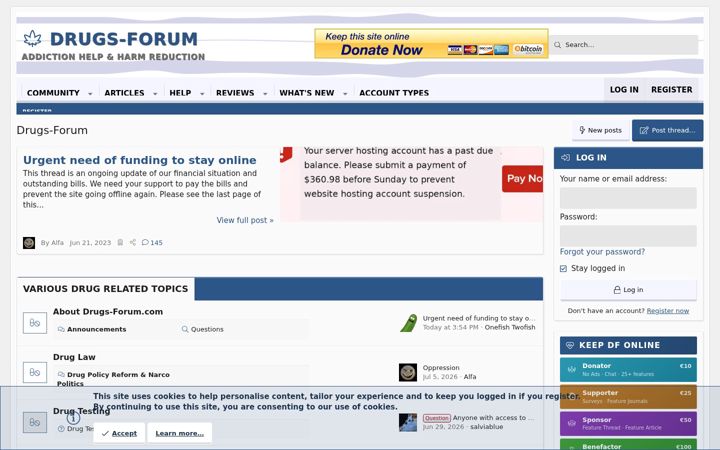Focus the Password input field
Screen dimensions: 720x450
(x=628, y=236)
